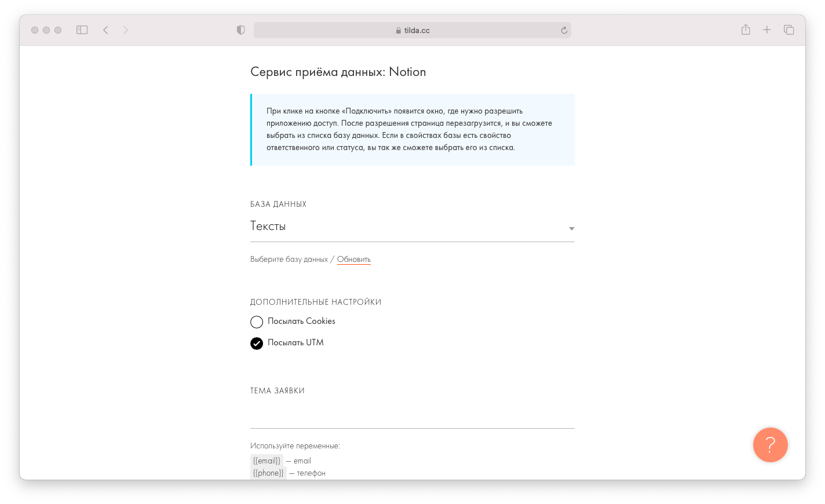Open the База данных dropdown showing Тексты
The width and height of the screenshot is (825, 504).
[413, 227]
